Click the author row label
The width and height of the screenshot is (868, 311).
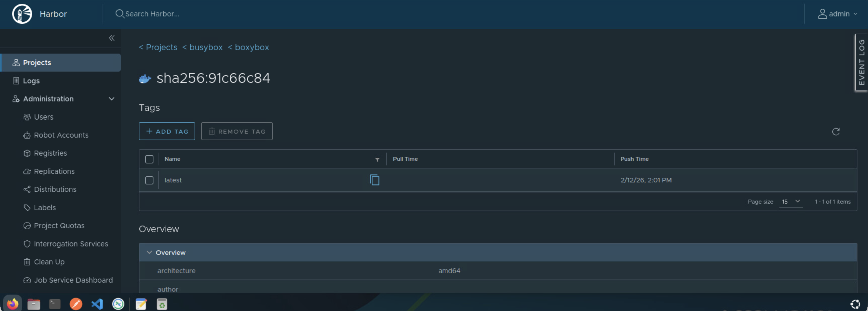point(168,289)
